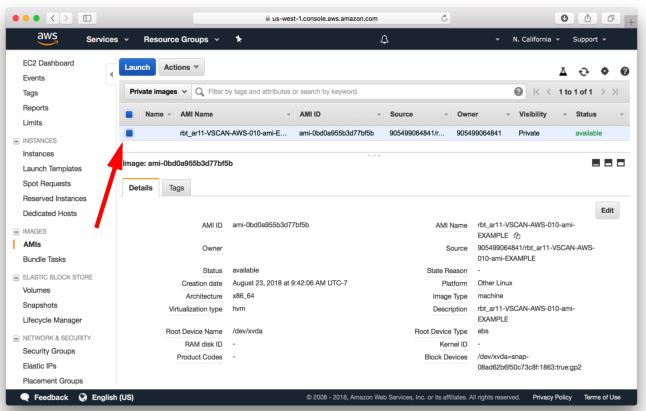Viewport: 646px width, 411px height.
Task: Open Instances in sidebar
Action: click(38, 154)
